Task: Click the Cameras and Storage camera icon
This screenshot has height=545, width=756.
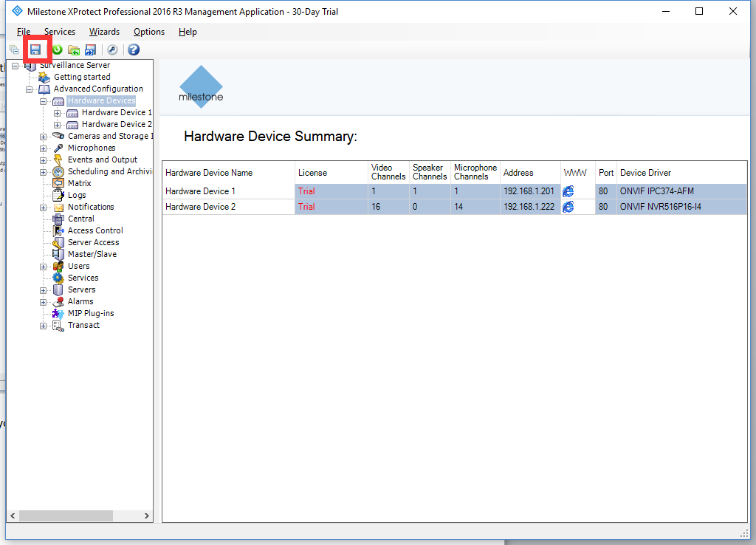Action: pyautogui.click(x=58, y=136)
